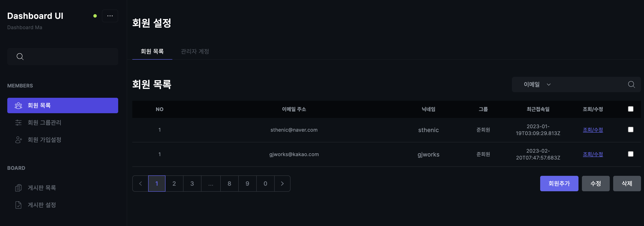Screen dimensions: 644x226
Task: Open 회원 목록 in sidebar menu
Action: pyautogui.click(x=63, y=106)
